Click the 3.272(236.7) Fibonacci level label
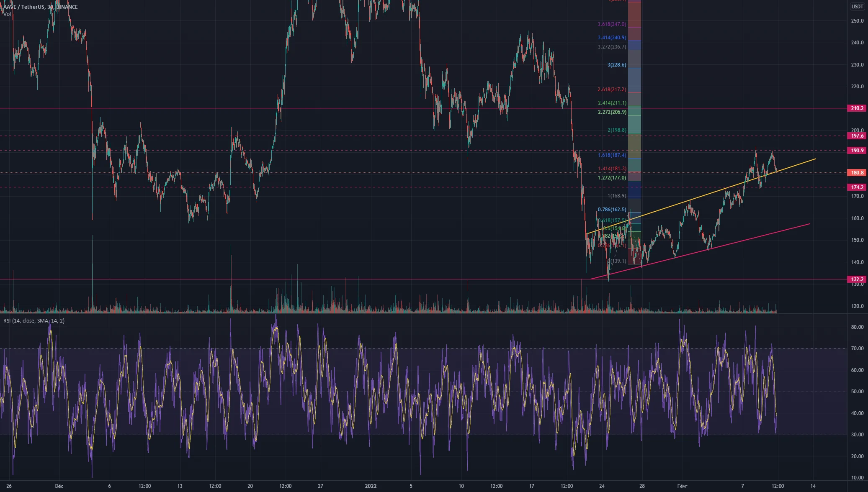This screenshot has width=868, height=492. (612, 47)
